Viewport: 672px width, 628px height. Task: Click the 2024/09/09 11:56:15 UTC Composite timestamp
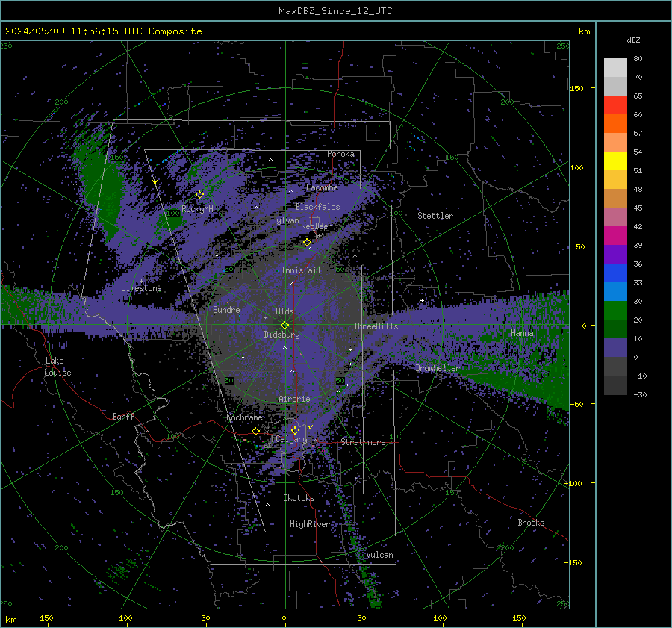pos(103,31)
